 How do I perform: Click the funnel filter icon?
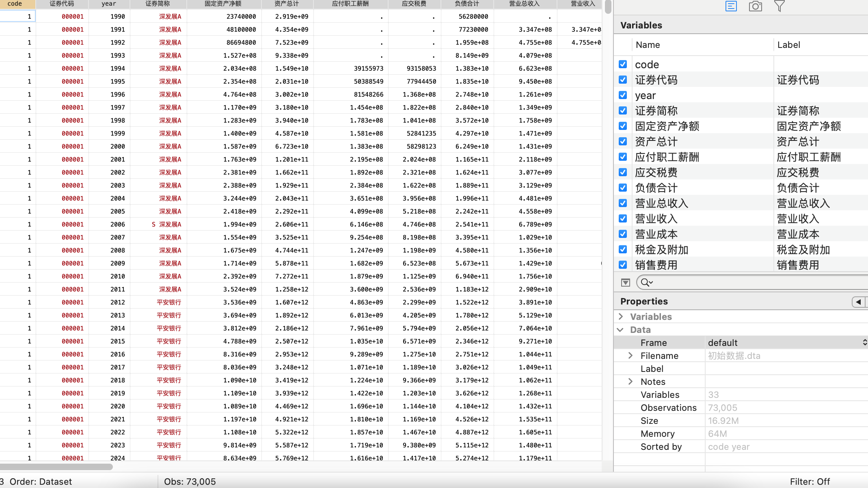pos(779,6)
